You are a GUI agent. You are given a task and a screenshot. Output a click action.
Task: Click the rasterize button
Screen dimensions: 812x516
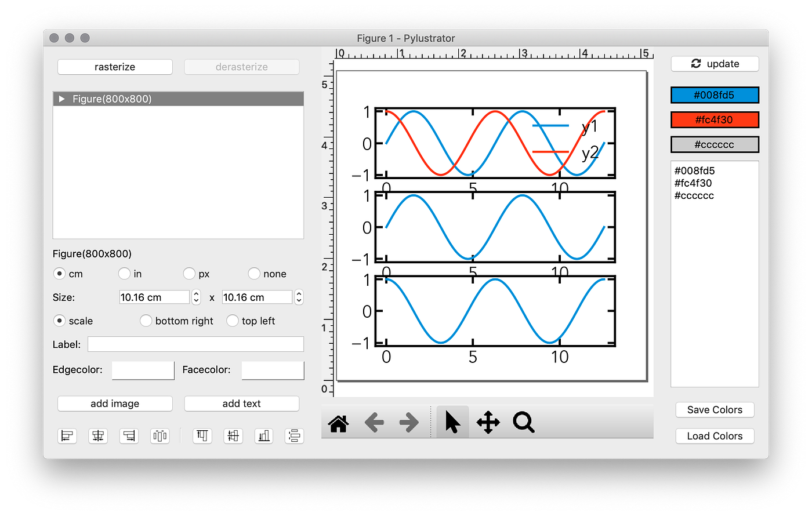(x=115, y=67)
